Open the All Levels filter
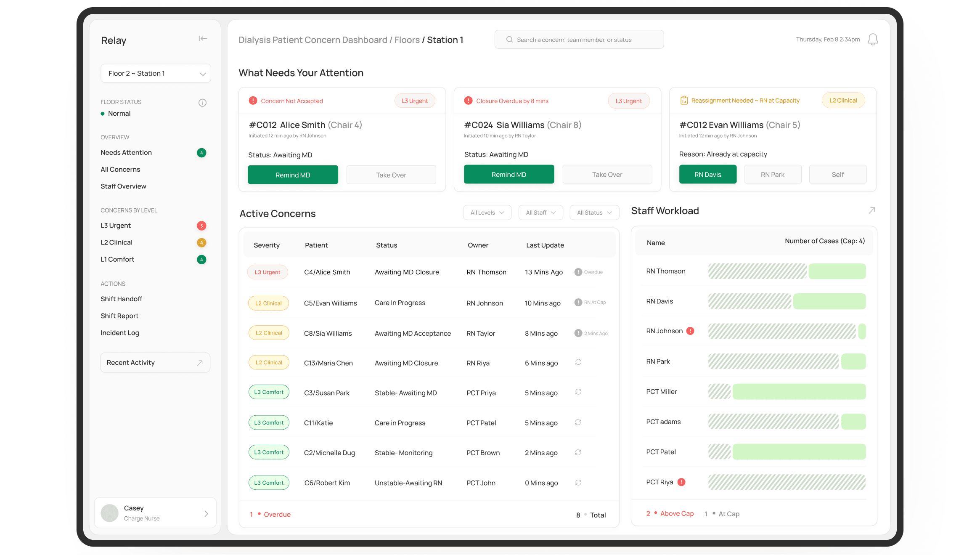 coord(487,212)
